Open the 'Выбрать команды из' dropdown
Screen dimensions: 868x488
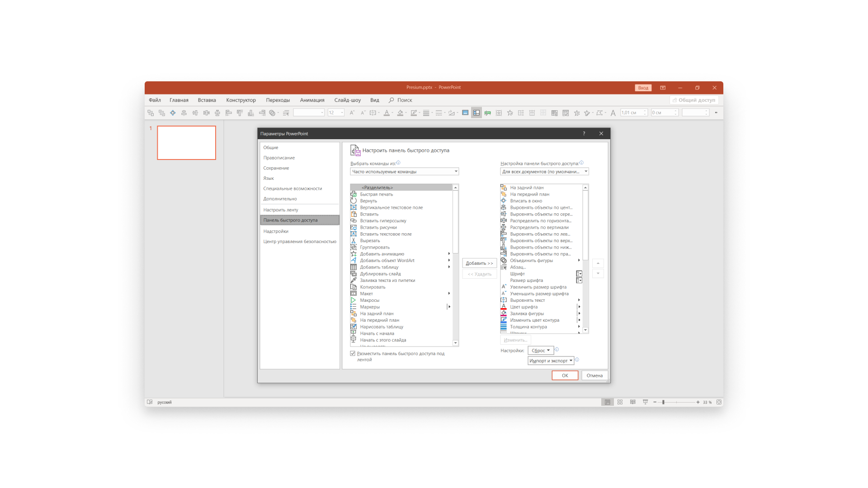[404, 172]
